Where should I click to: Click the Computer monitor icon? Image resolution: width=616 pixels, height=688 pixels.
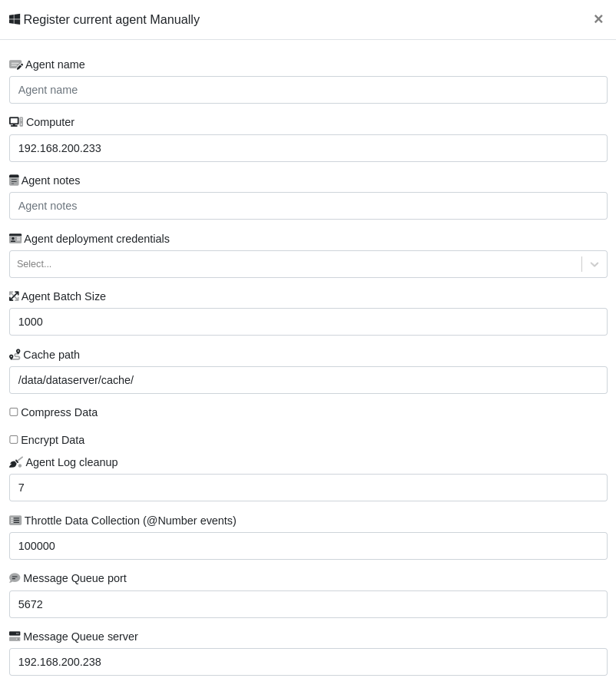16,122
